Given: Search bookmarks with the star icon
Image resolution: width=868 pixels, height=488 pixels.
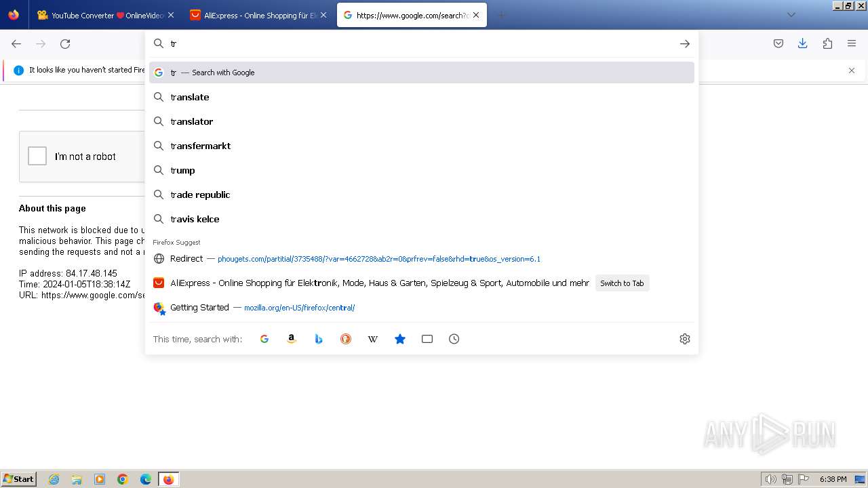Looking at the screenshot, I should tap(400, 339).
